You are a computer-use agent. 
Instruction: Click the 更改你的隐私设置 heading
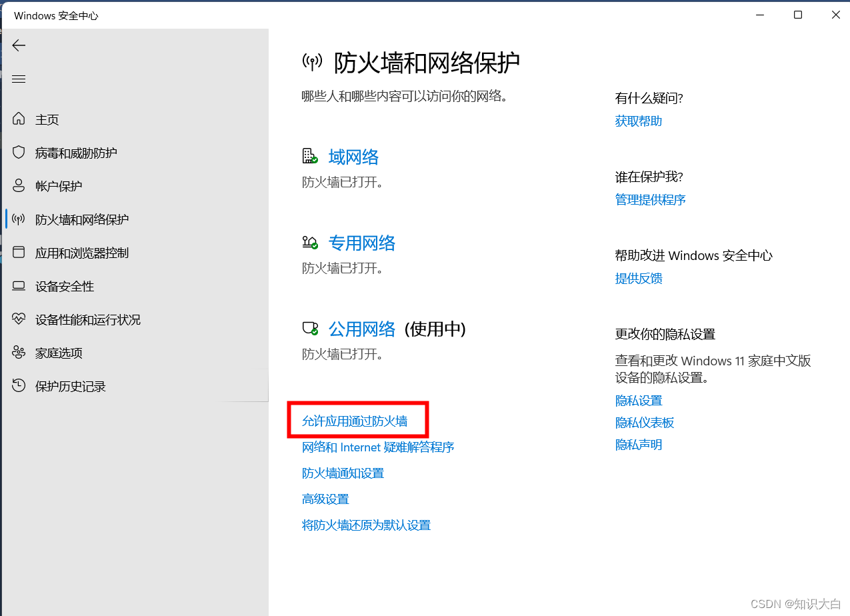pos(665,334)
